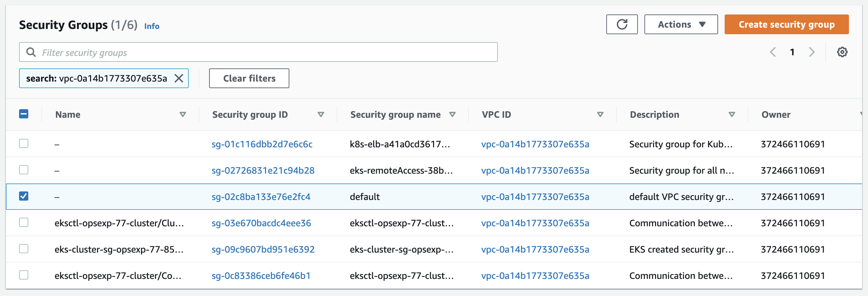Open security group sg-02c8ba133e76e2fc4
Screen dimensions: 868x296
pos(261,197)
